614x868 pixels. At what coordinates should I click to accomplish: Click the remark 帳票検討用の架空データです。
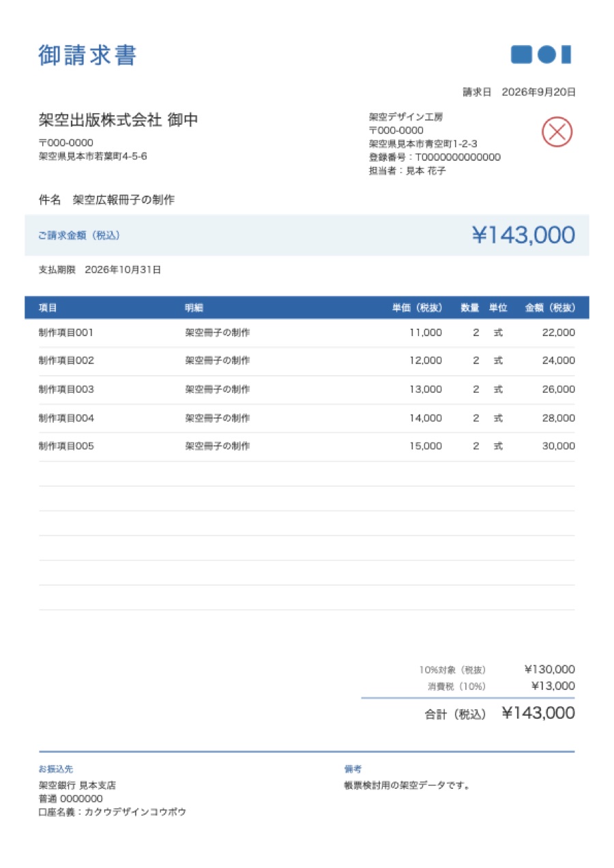pos(407,785)
